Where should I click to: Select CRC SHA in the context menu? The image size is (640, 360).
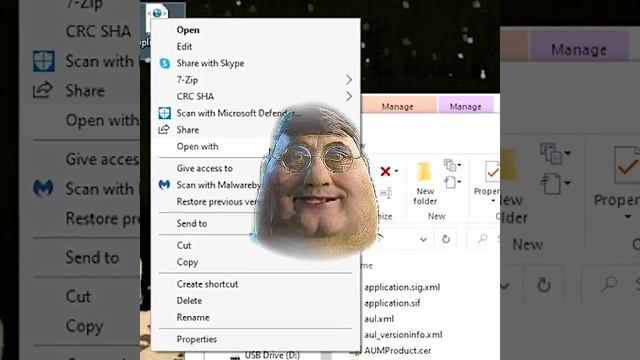(x=195, y=96)
